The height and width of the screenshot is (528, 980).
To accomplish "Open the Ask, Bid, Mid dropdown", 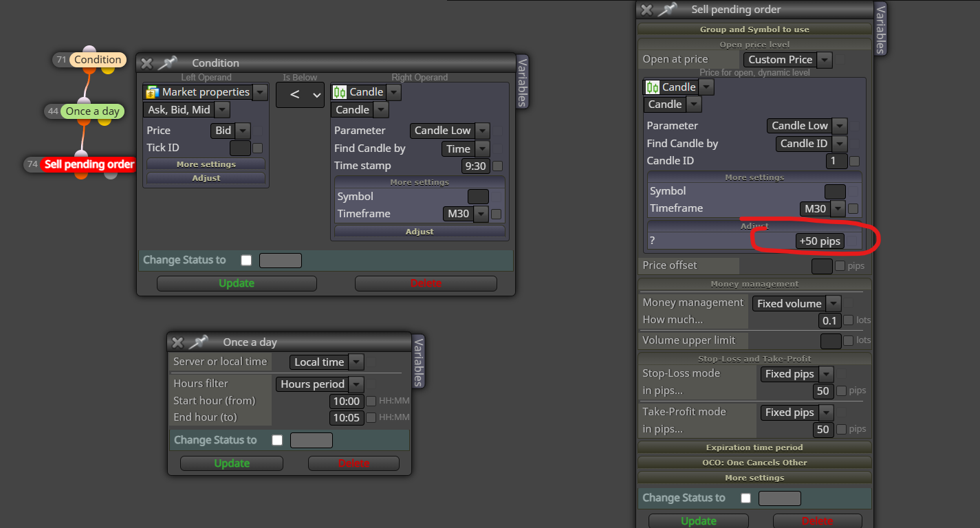I will [x=221, y=110].
